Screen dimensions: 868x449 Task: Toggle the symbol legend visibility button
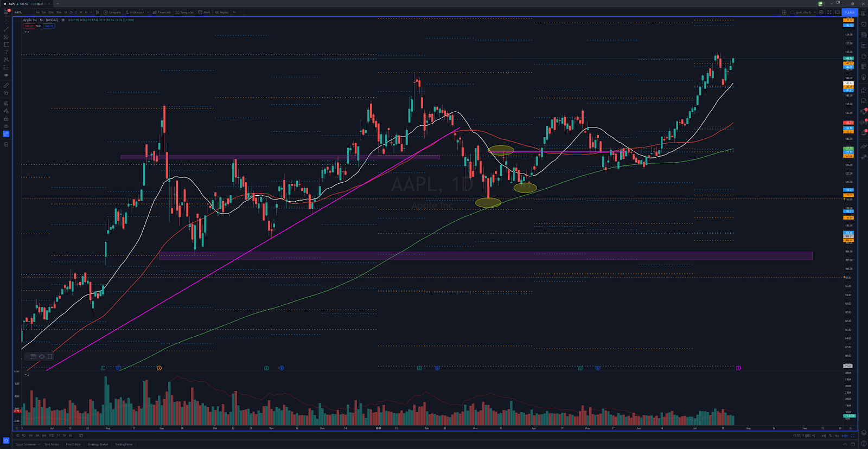pos(63,20)
